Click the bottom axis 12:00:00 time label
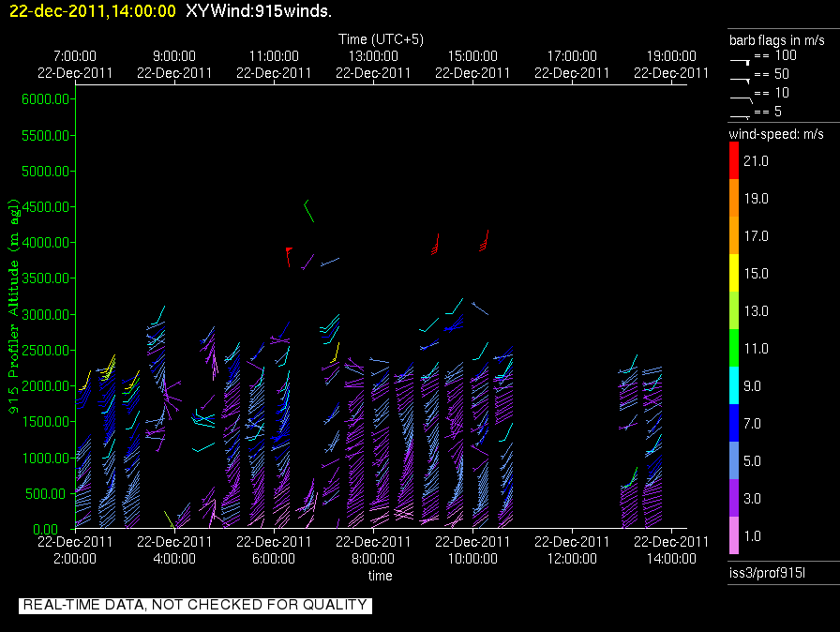 (572, 559)
